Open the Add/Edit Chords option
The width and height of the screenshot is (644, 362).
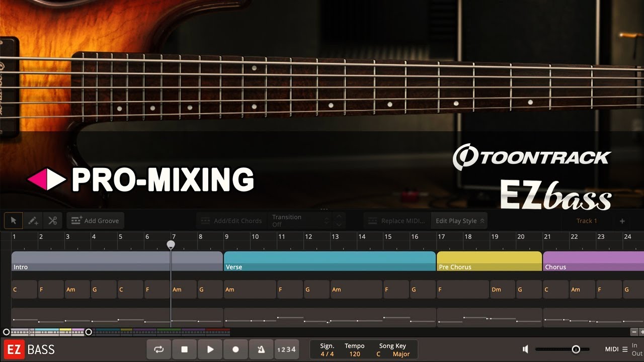(x=231, y=221)
